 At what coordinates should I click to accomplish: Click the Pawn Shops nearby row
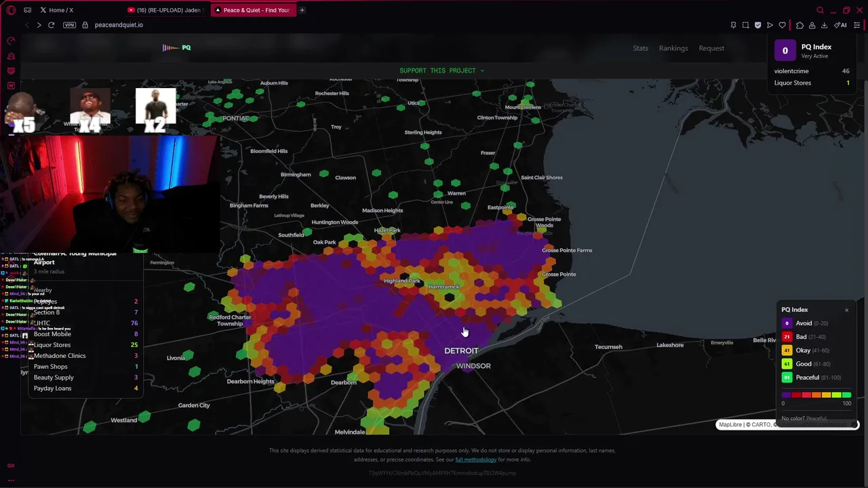click(x=85, y=367)
